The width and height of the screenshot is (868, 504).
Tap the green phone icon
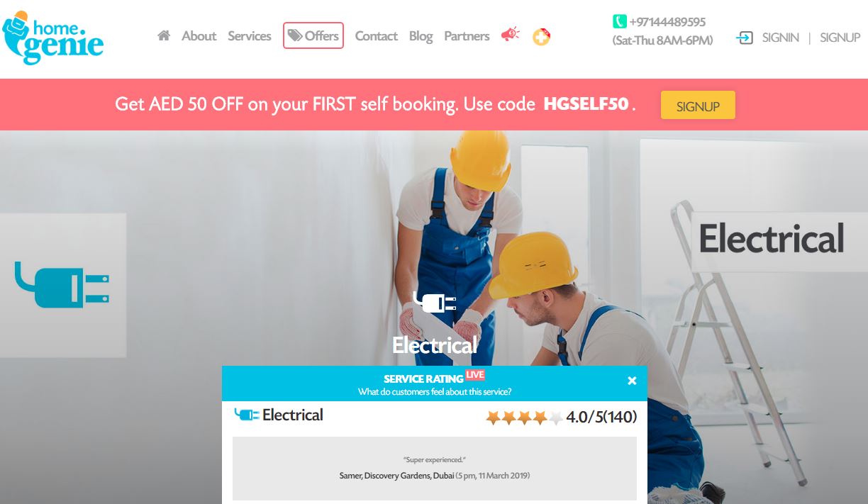point(620,22)
